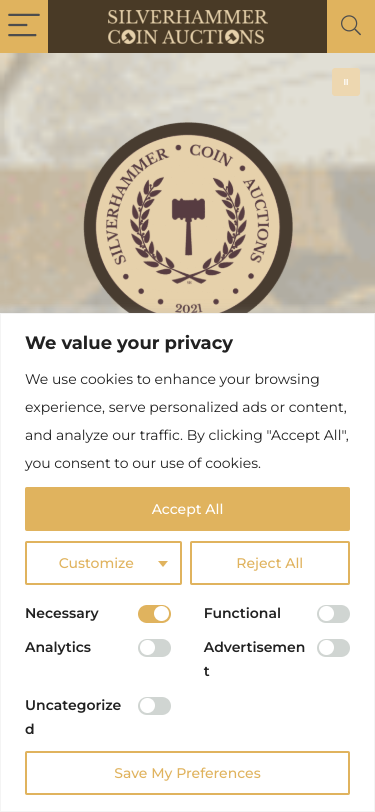375x812 pixels.
Task: Select the Analytics category label
Action: 58,647
